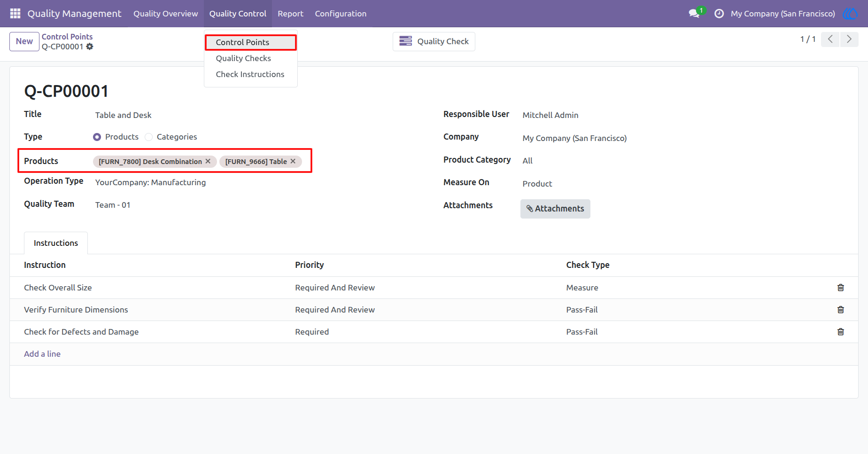Click the Check Overall Size instruction
Screen dimensions: 868x454
click(58, 288)
